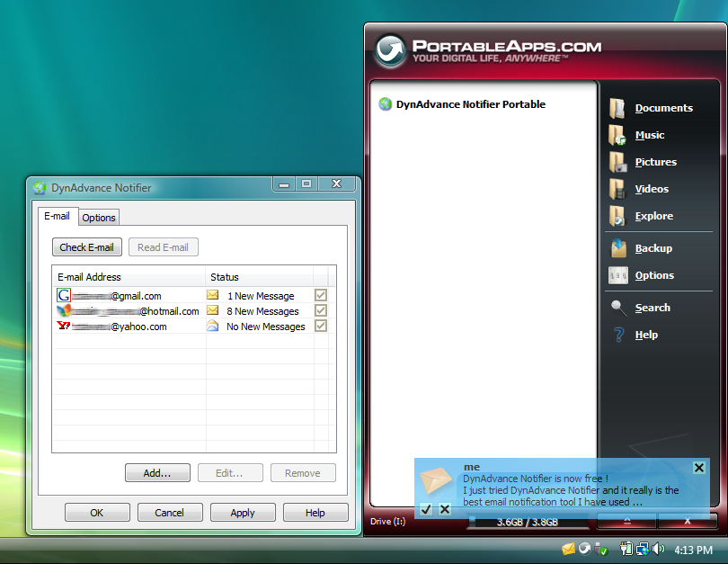The image size is (728, 564).
Task: Open Options in the PortableApps sidebar
Action: pyautogui.click(x=642, y=275)
